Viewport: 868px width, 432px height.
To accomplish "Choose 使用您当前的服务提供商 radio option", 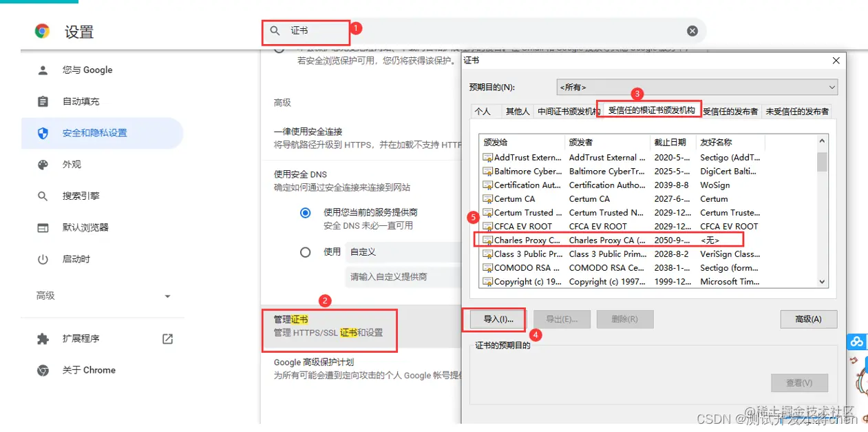I will click(x=305, y=213).
